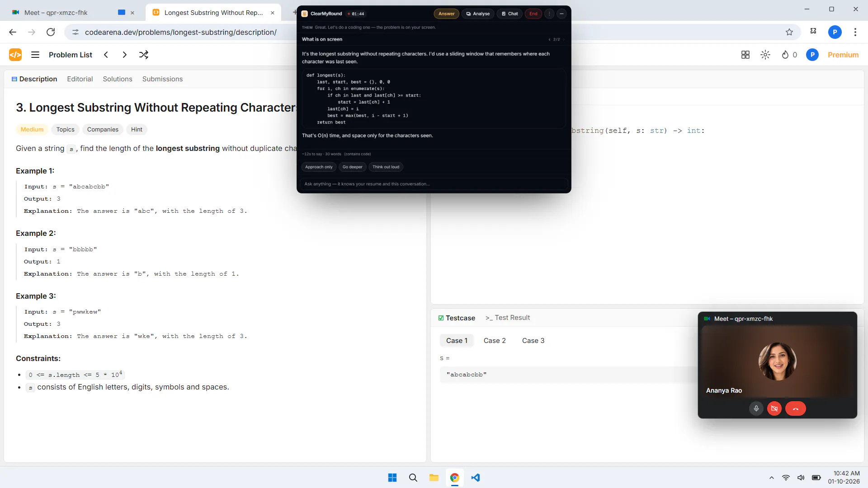Viewport: 868px width, 488px height.
Task: Go to the previous problem arrow
Action: (106, 55)
